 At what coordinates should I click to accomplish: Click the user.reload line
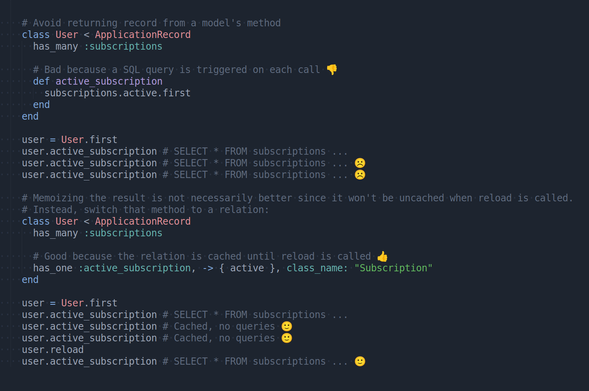pyautogui.click(x=53, y=350)
